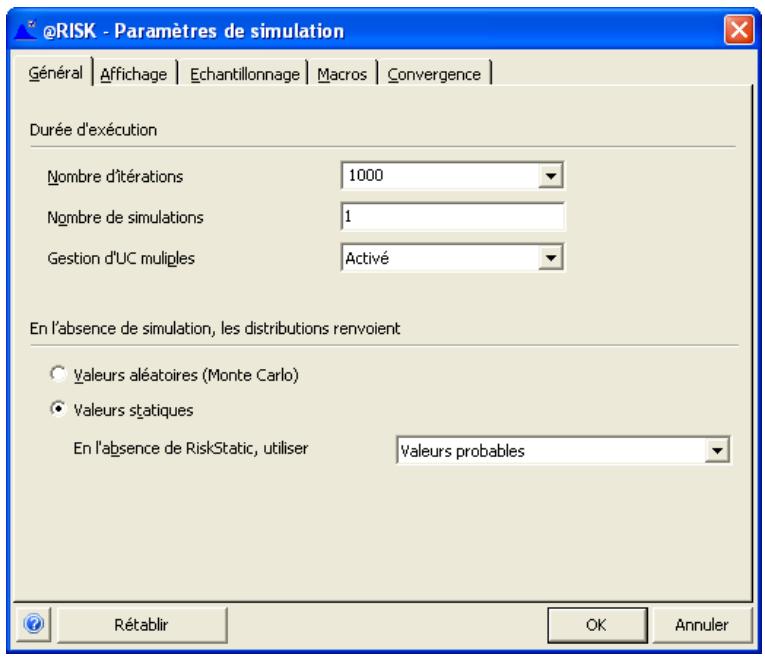The width and height of the screenshot is (765, 659).
Task: Switch to the Affichage tab
Action: point(134,74)
